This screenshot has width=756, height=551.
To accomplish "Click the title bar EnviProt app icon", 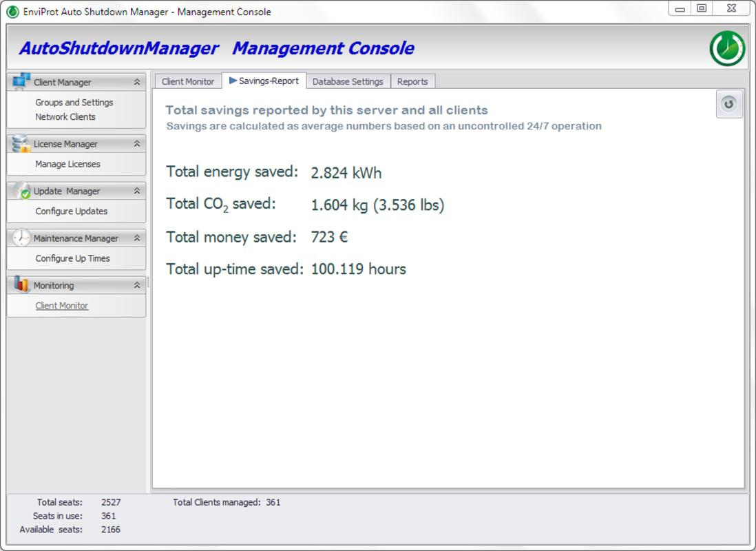I will click(x=12, y=12).
